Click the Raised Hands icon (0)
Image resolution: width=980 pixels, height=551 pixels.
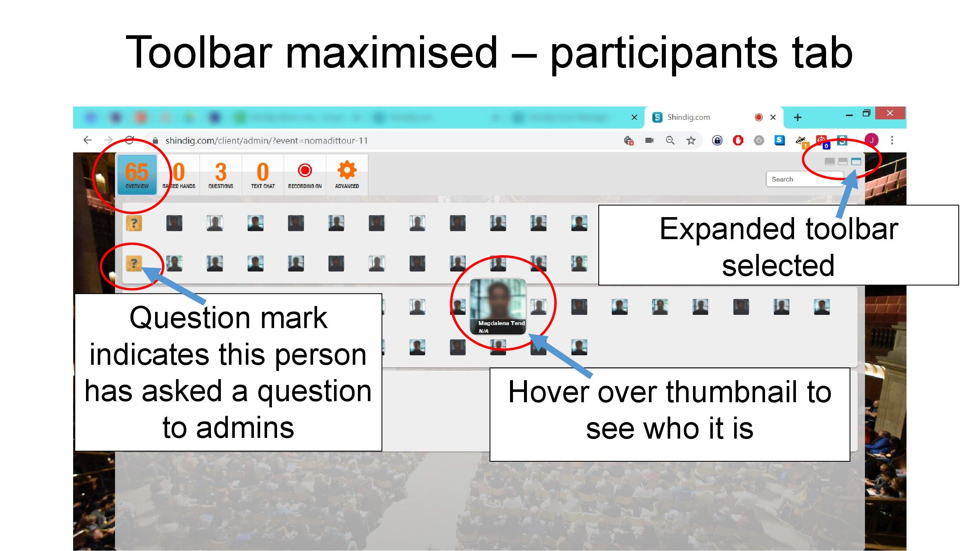click(x=179, y=176)
